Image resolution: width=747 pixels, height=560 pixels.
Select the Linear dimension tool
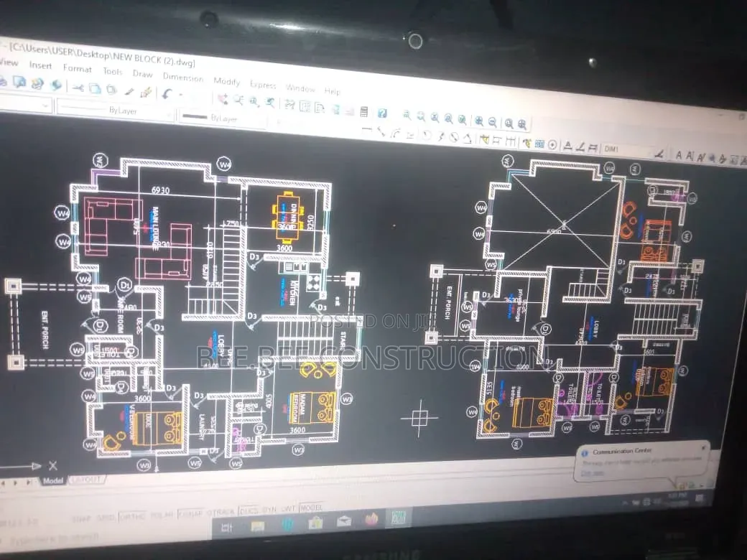[366, 130]
